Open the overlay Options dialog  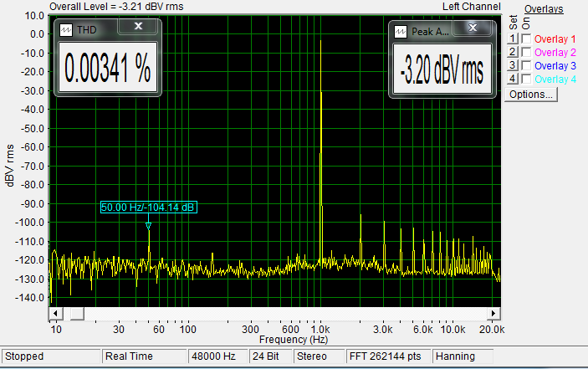click(x=531, y=95)
